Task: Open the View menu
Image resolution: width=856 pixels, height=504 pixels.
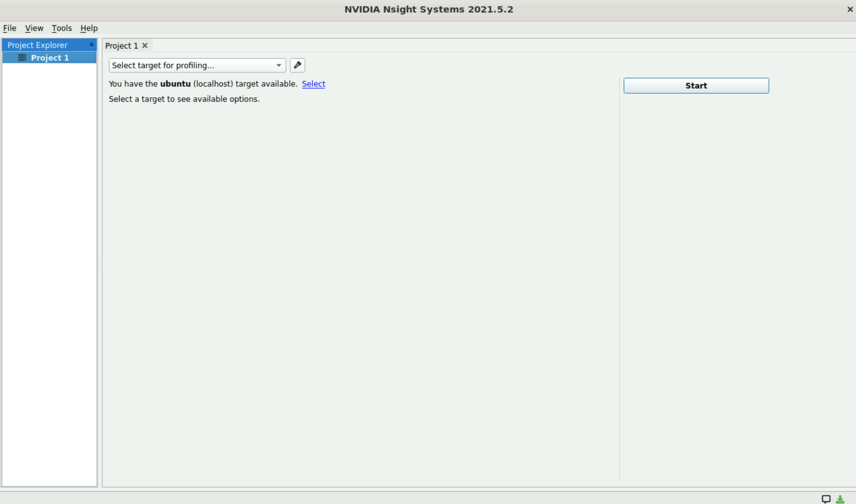Action: 34,28
